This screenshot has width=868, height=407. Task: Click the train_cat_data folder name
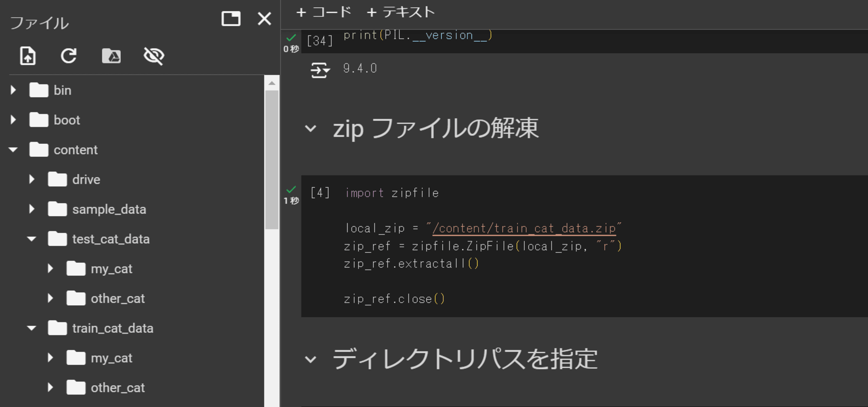(x=113, y=328)
